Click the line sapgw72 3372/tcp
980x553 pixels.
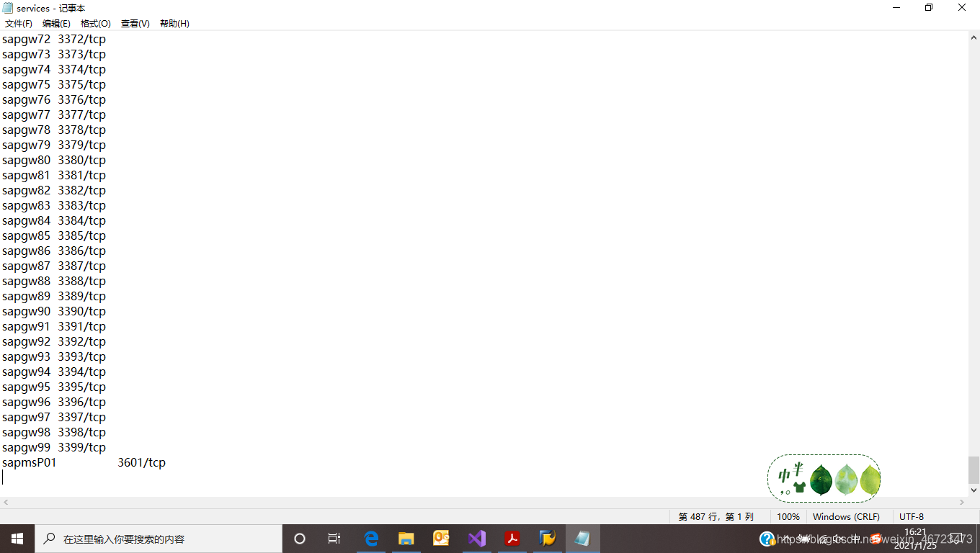[x=54, y=39]
